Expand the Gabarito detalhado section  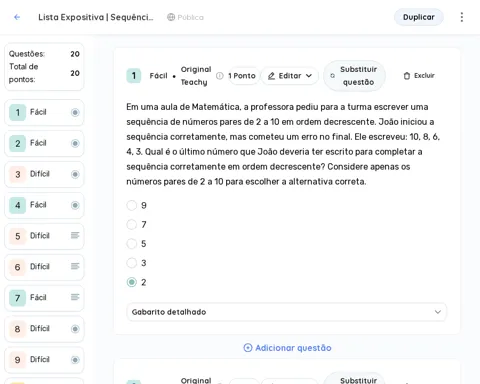pyautogui.click(x=286, y=312)
